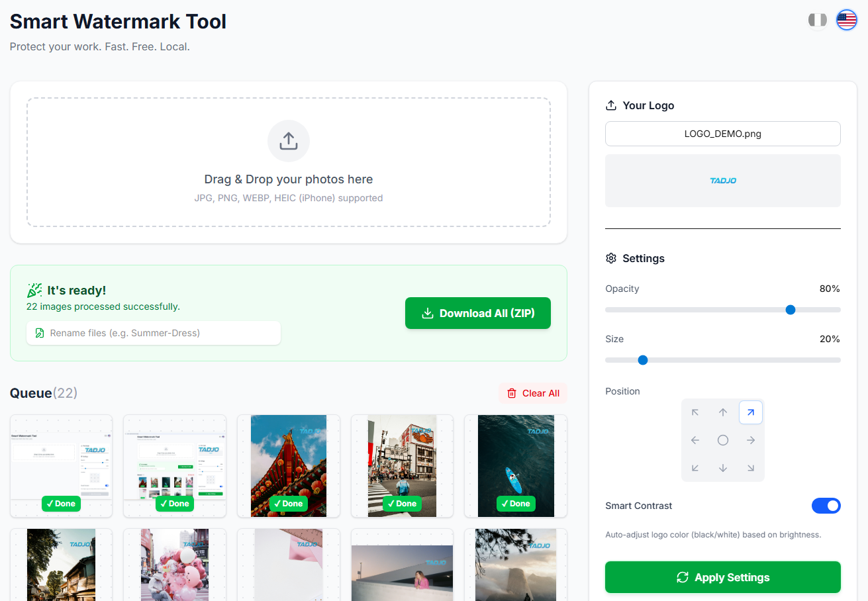Open the US flag language selector

tap(846, 19)
